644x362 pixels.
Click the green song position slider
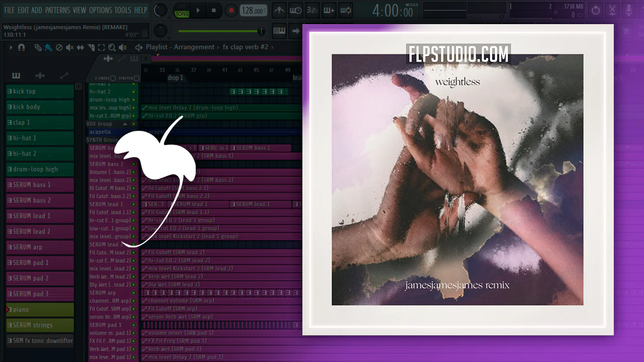click(221, 31)
